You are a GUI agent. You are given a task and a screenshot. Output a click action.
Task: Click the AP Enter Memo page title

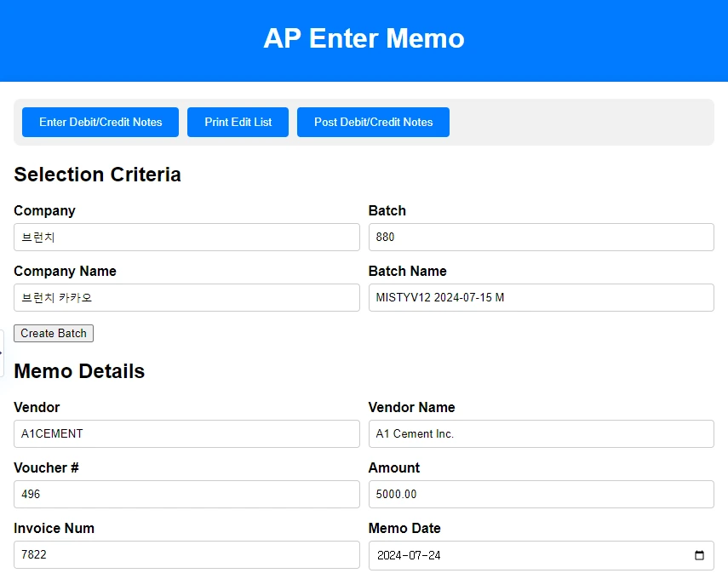(x=364, y=38)
